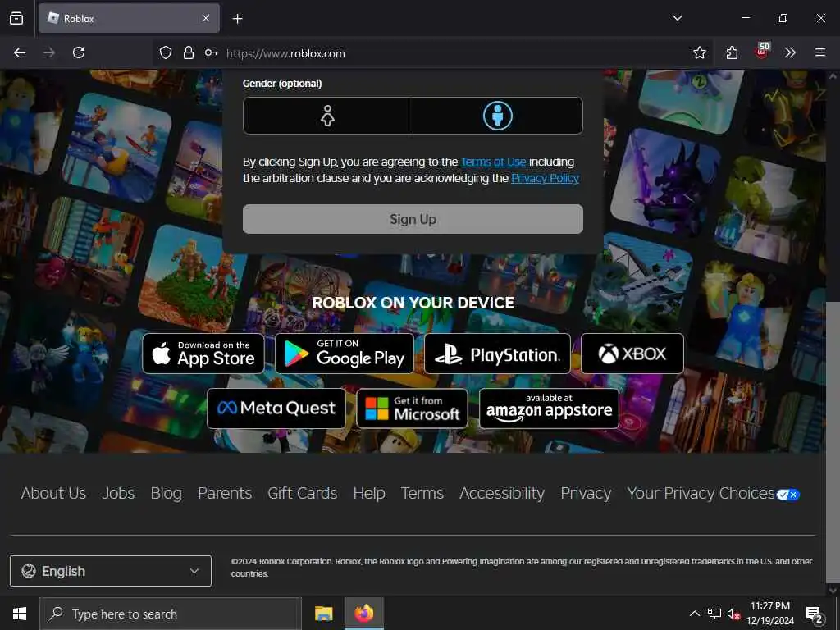This screenshot has width=840, height=630.
Task: List all tabs dropdown arrow
Action: pyautogui.click(x=677, y=18)
